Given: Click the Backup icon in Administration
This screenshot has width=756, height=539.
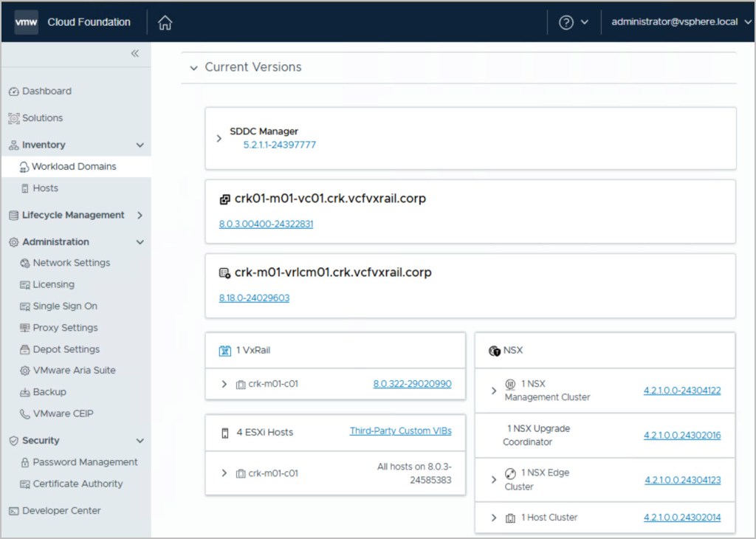Looking at the screenshot, I should (25, 392).
